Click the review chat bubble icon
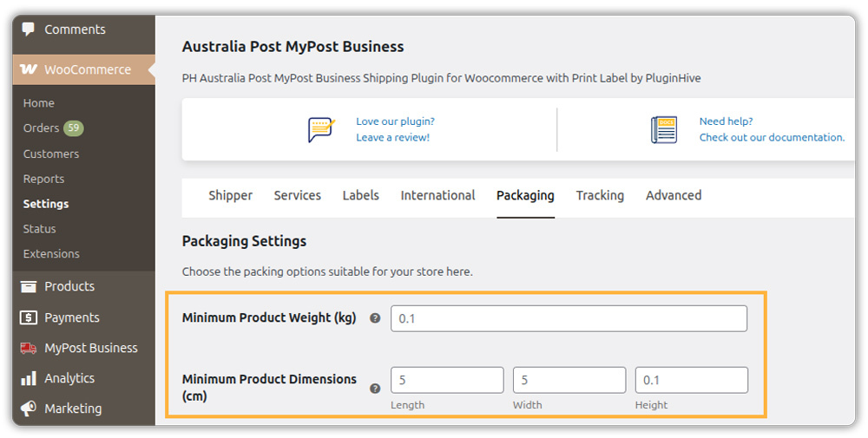The image size is (868, 438). click(x=322, y=130)
